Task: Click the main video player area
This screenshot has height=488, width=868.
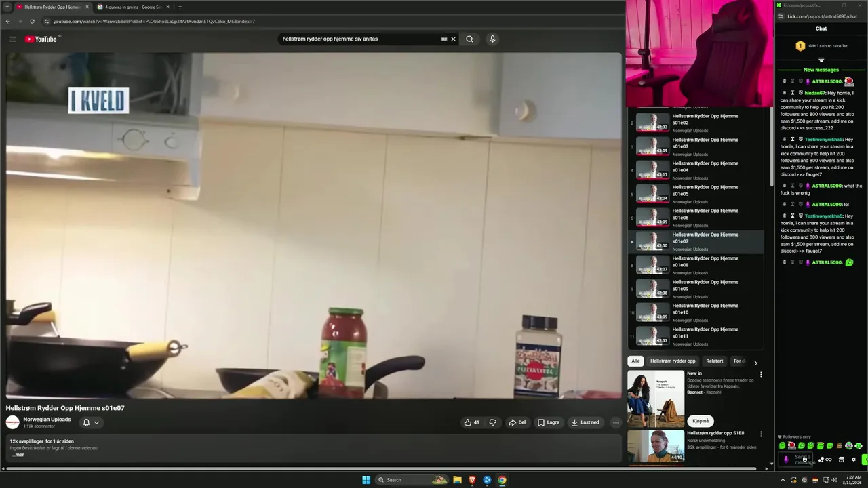Action: pos(314,226)
